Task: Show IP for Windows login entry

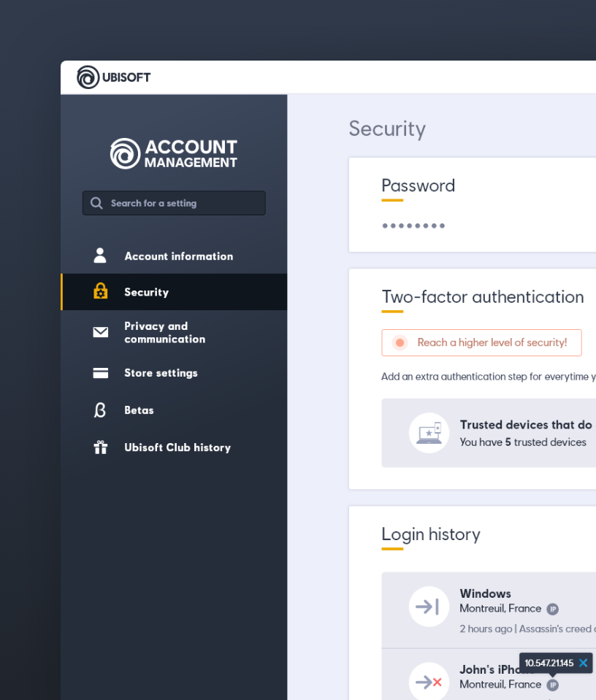Action: (553, 609)
